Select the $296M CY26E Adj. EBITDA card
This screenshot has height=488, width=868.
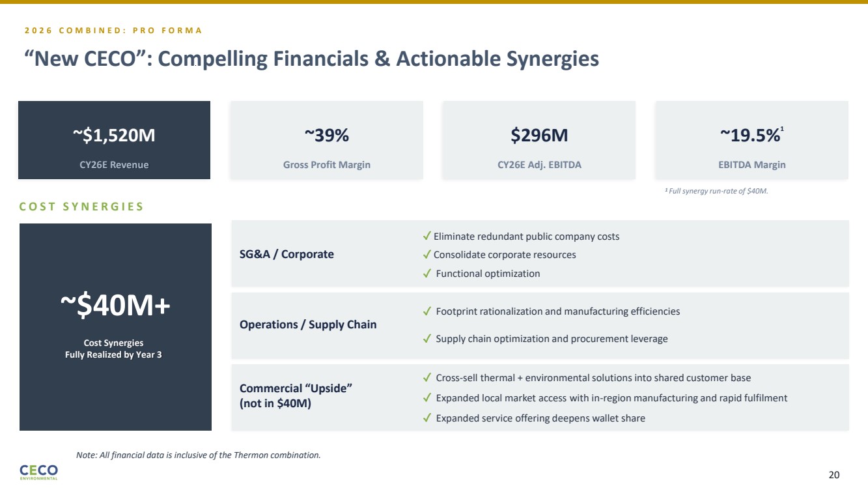[x=539, y=140]
